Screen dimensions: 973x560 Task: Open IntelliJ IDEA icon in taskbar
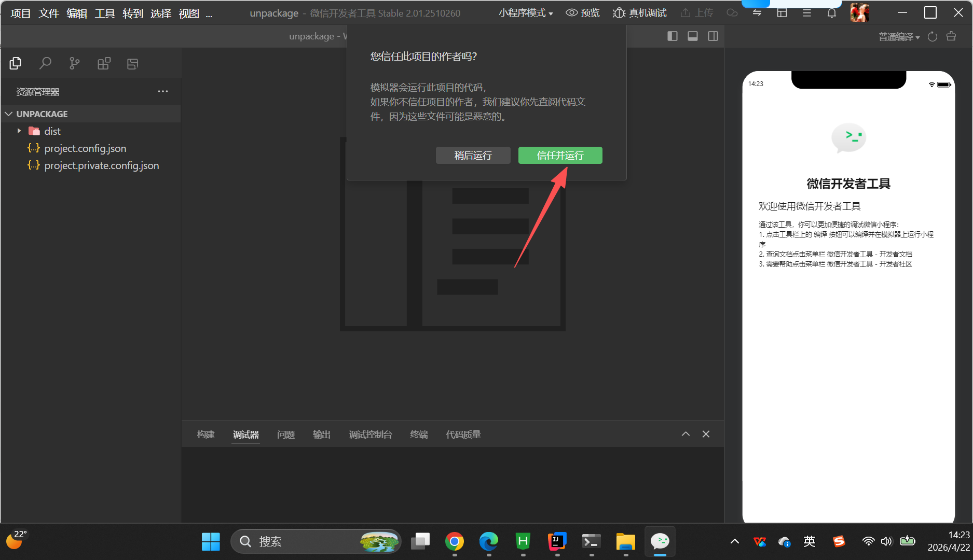[x=557, y=541]
